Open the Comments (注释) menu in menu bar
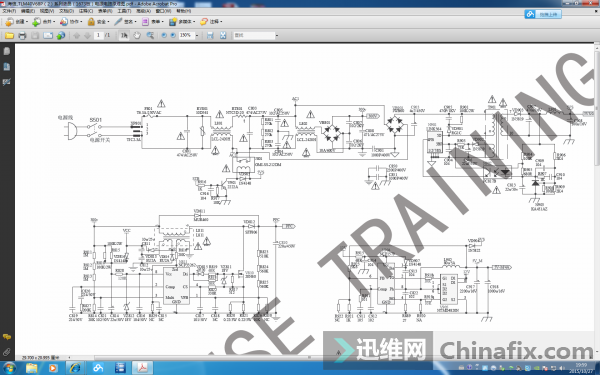 point(86,11)
